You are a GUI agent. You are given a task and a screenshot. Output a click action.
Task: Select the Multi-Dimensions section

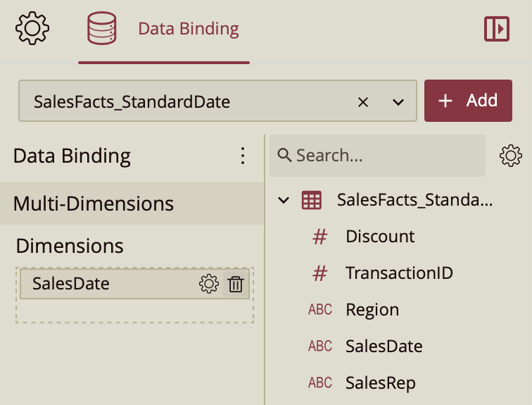94,204
